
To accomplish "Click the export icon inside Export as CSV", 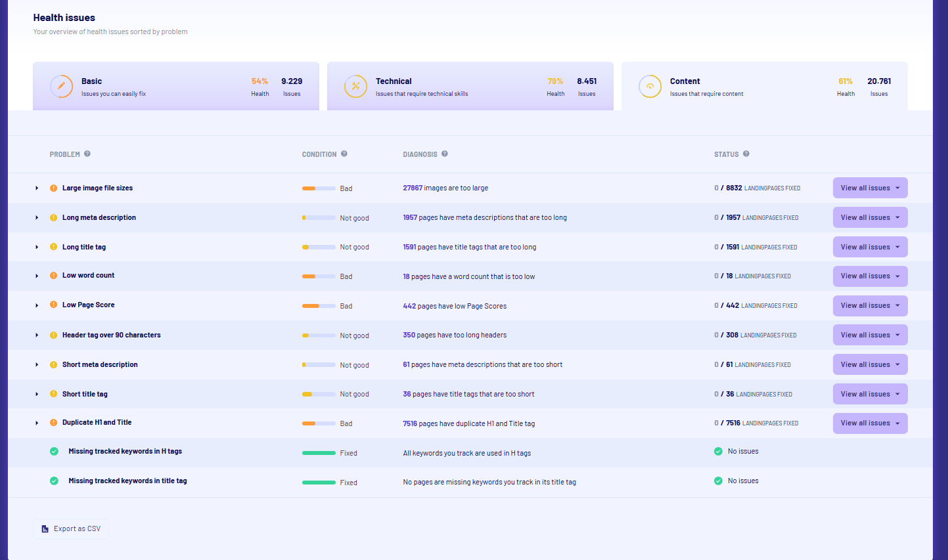I will (x=44, y=528).
